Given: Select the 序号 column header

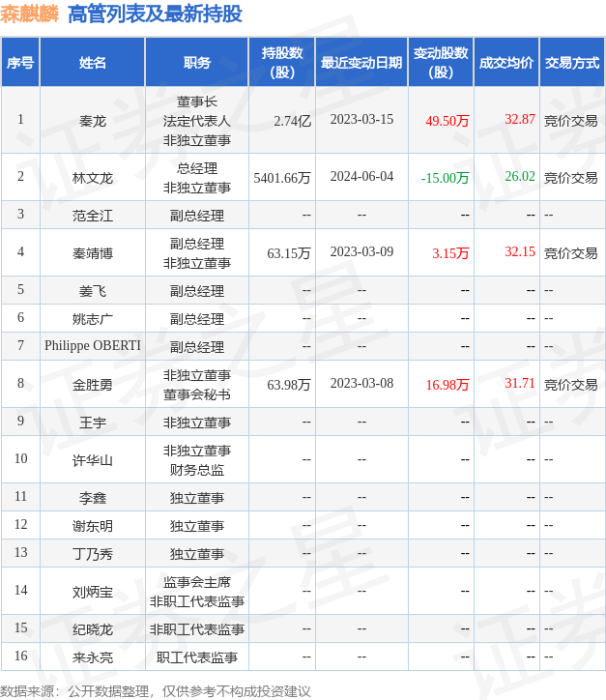Looking at the screenshot, I should click(20, 63).
